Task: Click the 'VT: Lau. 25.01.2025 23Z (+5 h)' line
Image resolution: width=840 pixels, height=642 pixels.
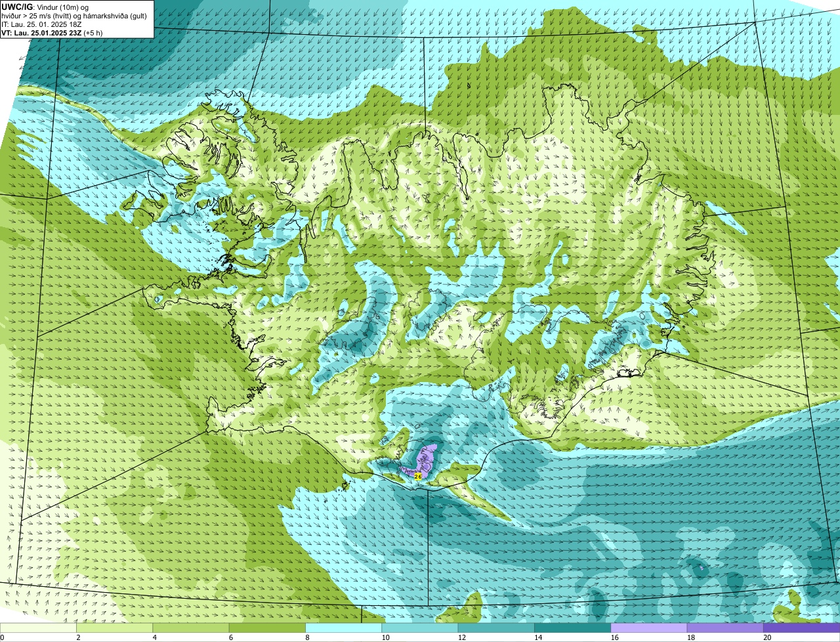Action: [x=52, y=33]
